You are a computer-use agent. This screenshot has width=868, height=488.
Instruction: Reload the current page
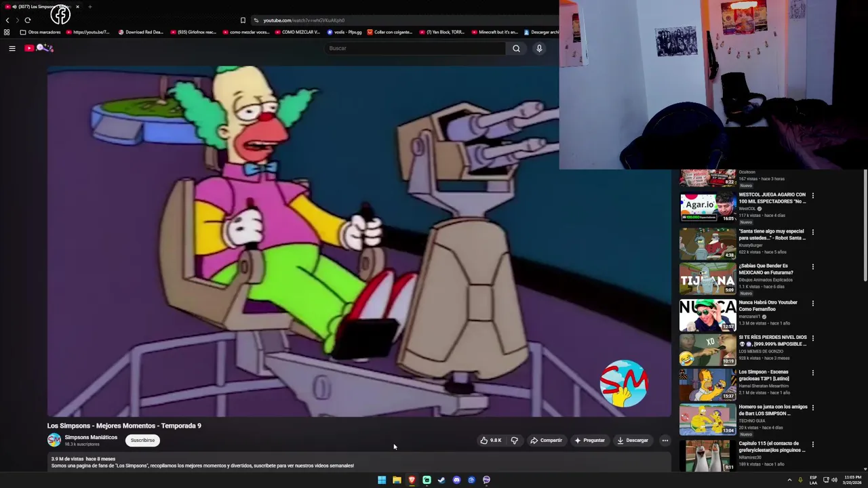tap(28, 20)
